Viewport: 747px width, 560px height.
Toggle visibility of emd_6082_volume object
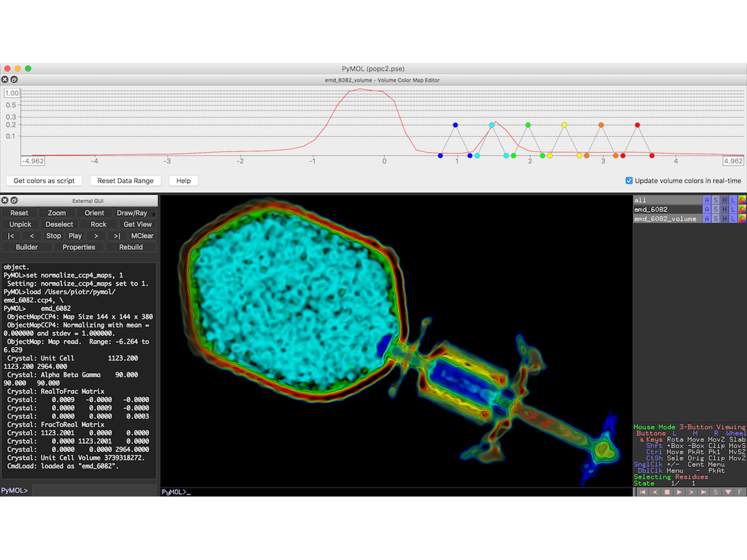(665, 219)
